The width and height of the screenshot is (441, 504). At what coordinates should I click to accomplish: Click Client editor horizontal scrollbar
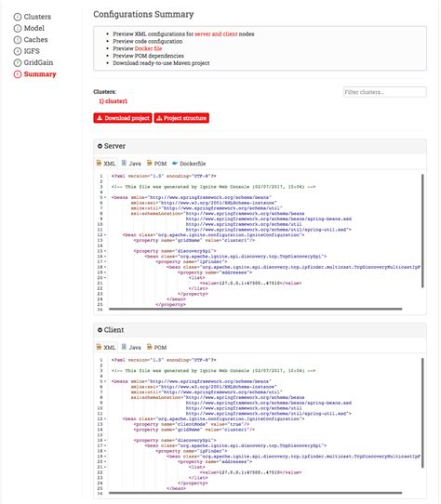[256, 493]
